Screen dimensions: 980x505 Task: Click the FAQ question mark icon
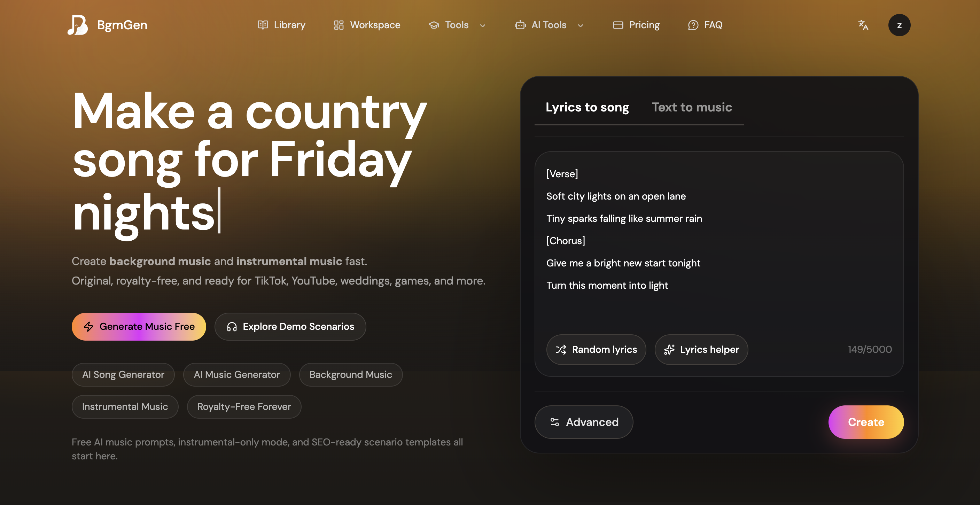click(693, 25)
